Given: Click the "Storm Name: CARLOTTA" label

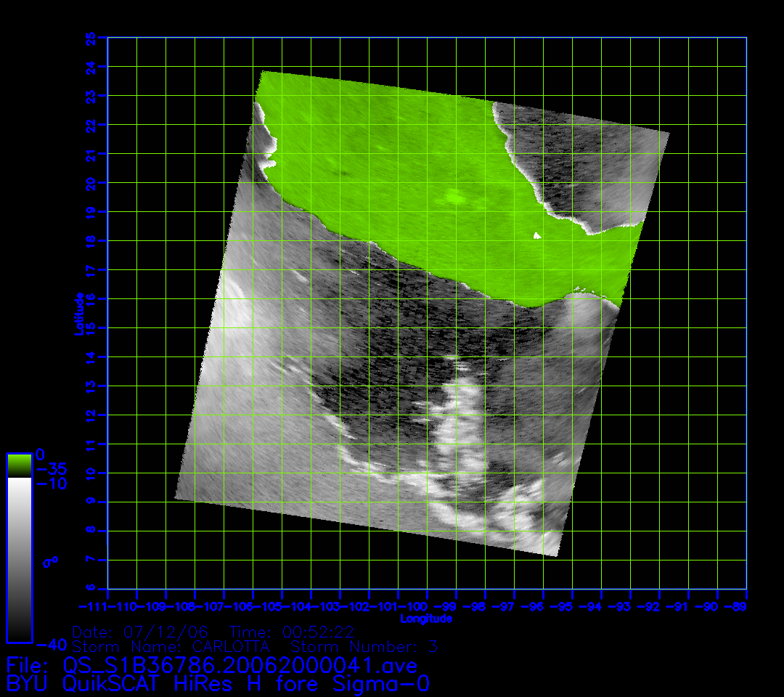Looking at the screenshot, I should (171, 646).
